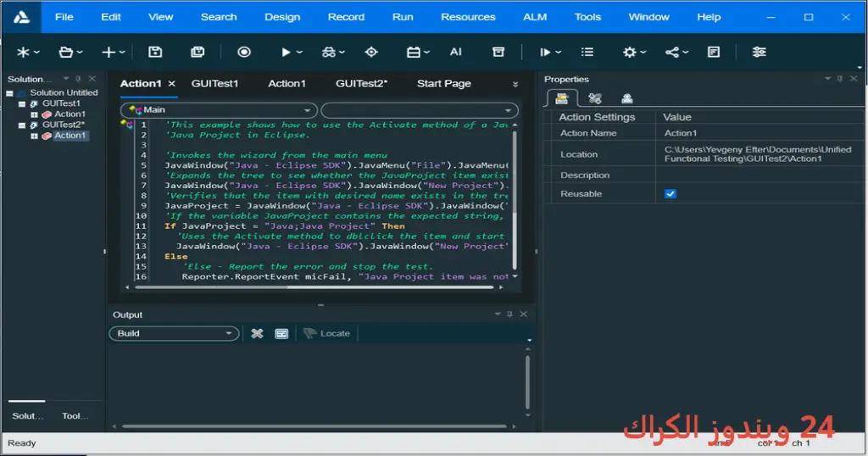Open the Main action dropdown

[219, 110]
